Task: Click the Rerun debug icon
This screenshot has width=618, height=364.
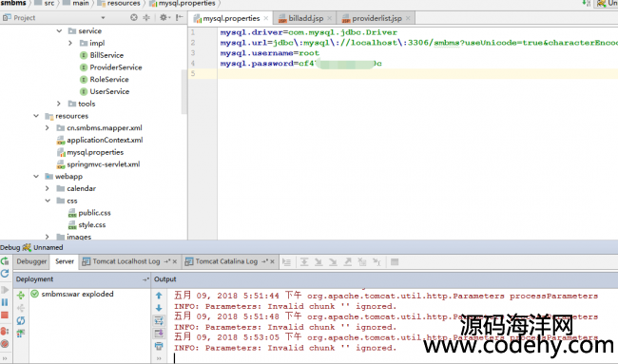Action: 5,261
